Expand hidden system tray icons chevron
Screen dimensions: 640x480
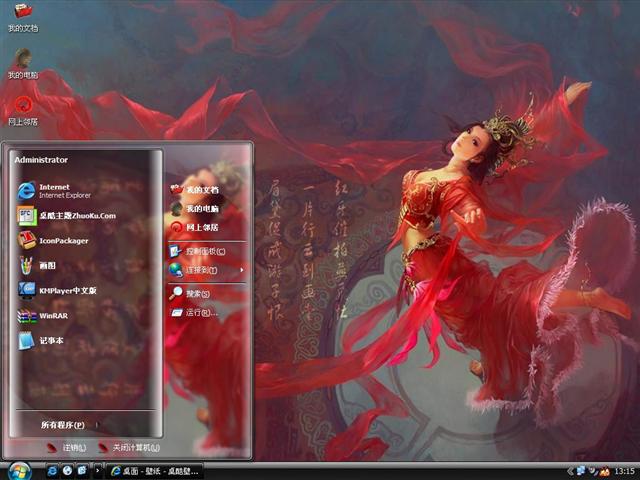(570, 471)
